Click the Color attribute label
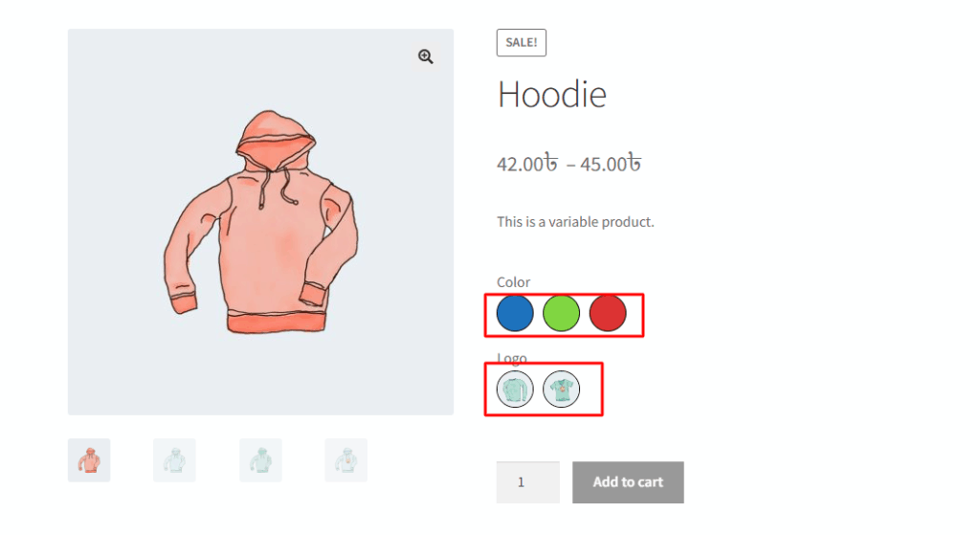Viewport: 980px width, 535px height. [513, 282]
